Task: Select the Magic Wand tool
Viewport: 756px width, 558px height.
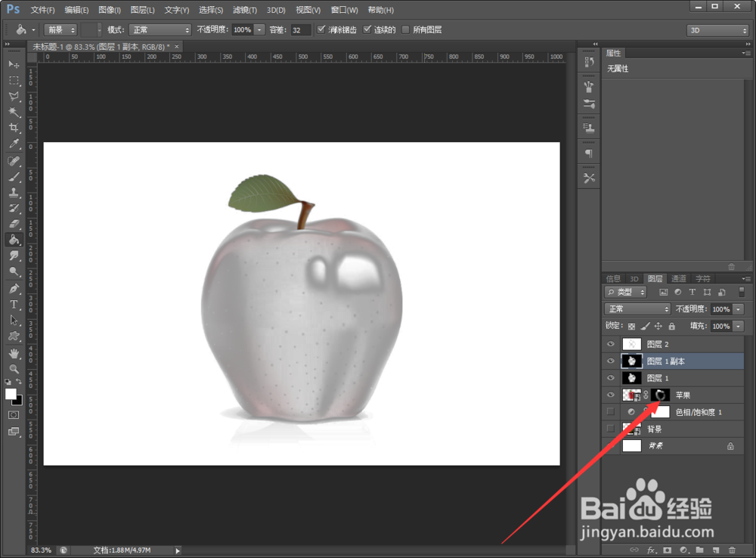Action: (14, 113)
